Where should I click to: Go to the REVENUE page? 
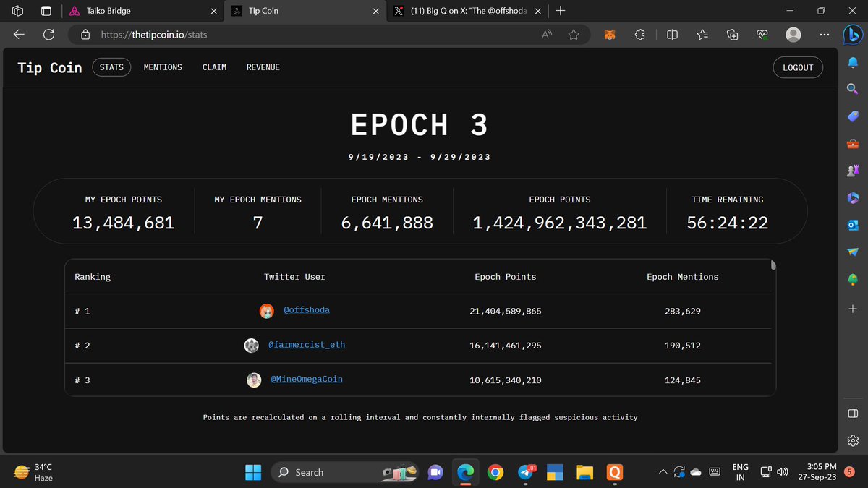click(263, 67)
